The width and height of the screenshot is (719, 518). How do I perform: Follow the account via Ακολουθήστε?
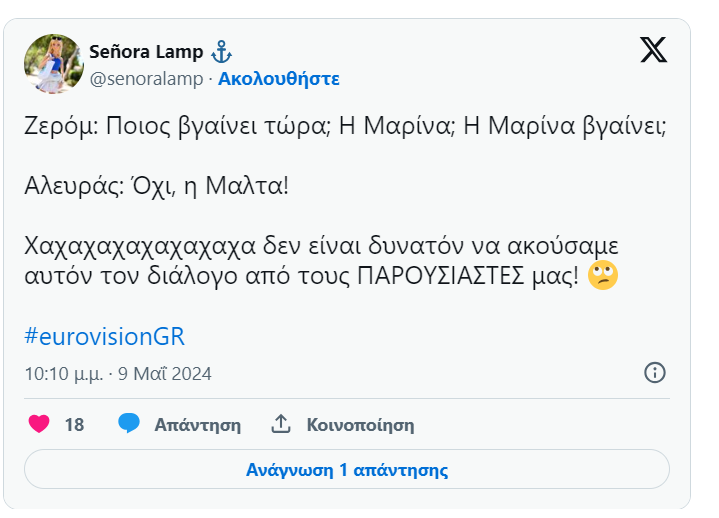279,78
